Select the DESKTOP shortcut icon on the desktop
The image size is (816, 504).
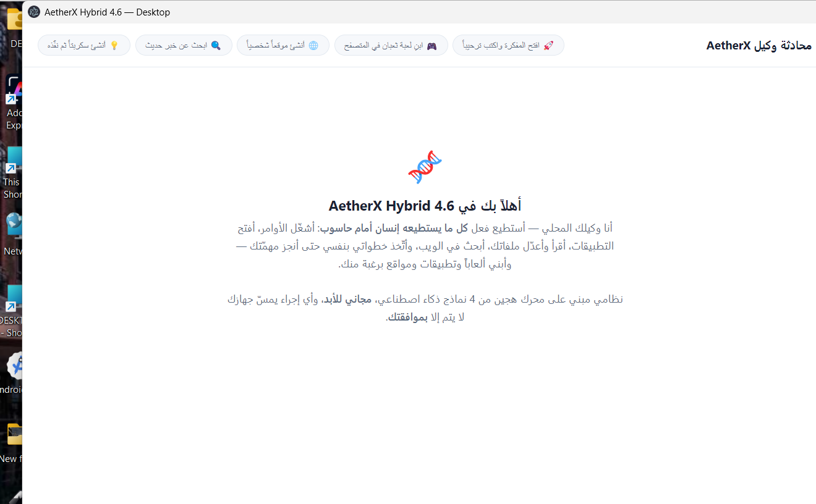[12, 311]
